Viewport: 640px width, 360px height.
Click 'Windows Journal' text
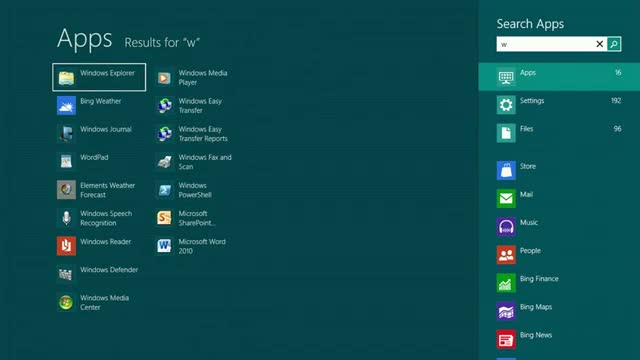tap(106, 129)
